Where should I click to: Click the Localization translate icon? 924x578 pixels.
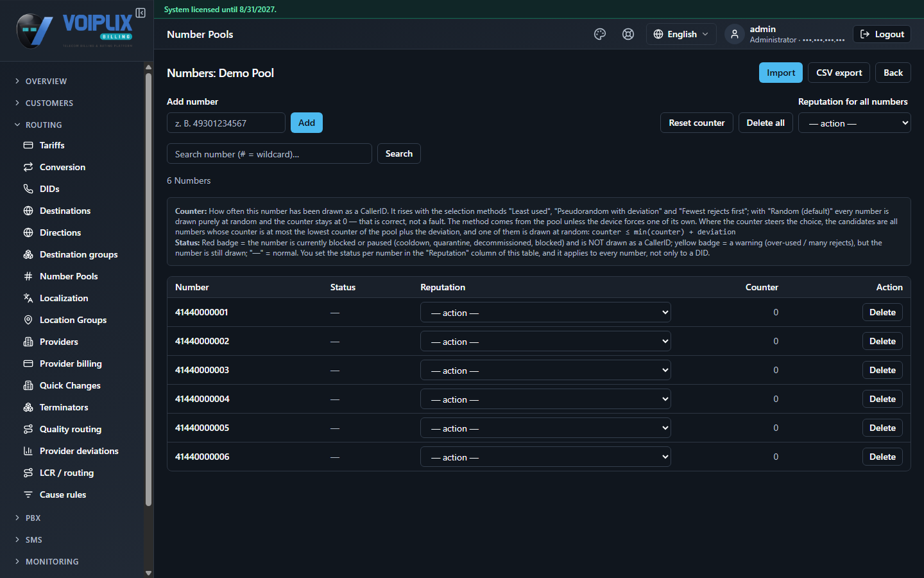28,298
